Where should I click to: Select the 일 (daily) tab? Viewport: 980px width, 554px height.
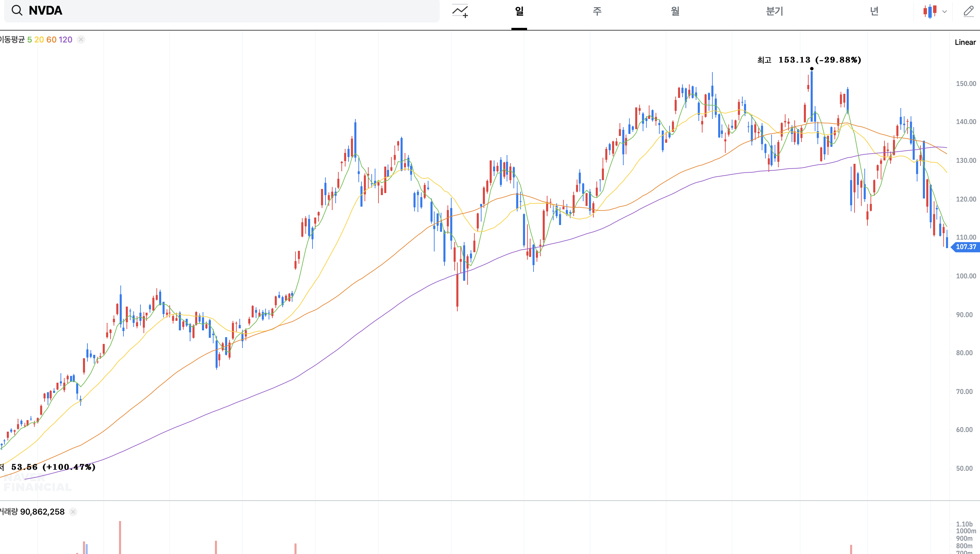(x=519, y=11)
